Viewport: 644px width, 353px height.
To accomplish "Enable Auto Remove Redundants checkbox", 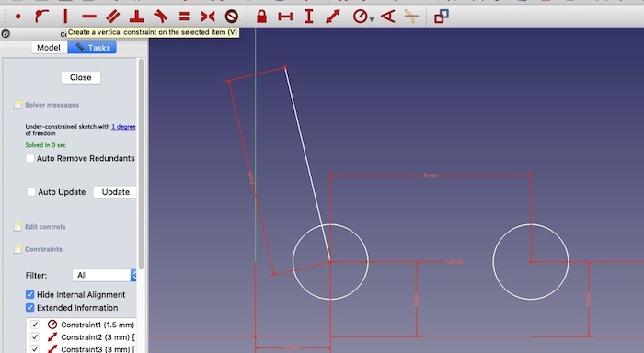I will [x=30, y=158].
